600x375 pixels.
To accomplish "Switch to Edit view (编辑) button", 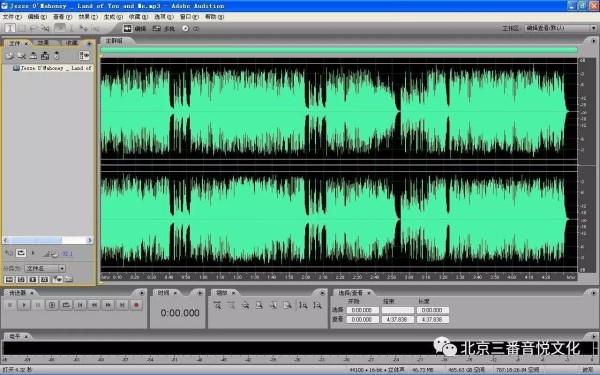I will tap(134, 28).
